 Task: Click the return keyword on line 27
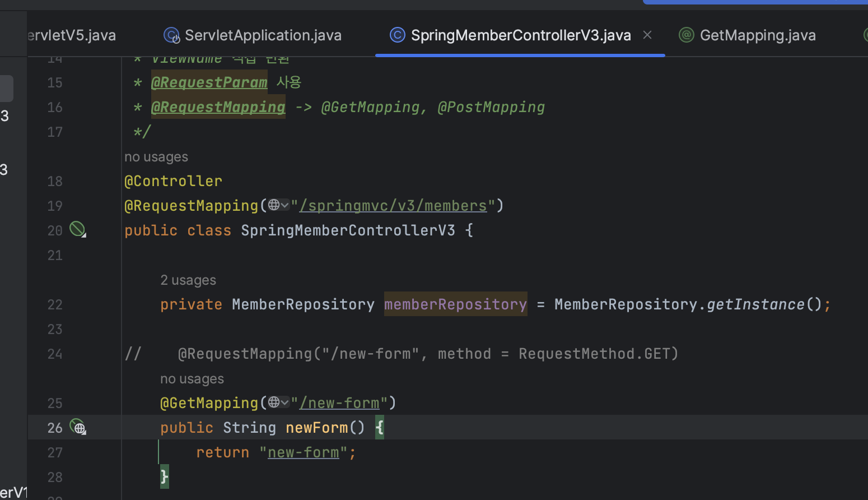coord(223,452)
